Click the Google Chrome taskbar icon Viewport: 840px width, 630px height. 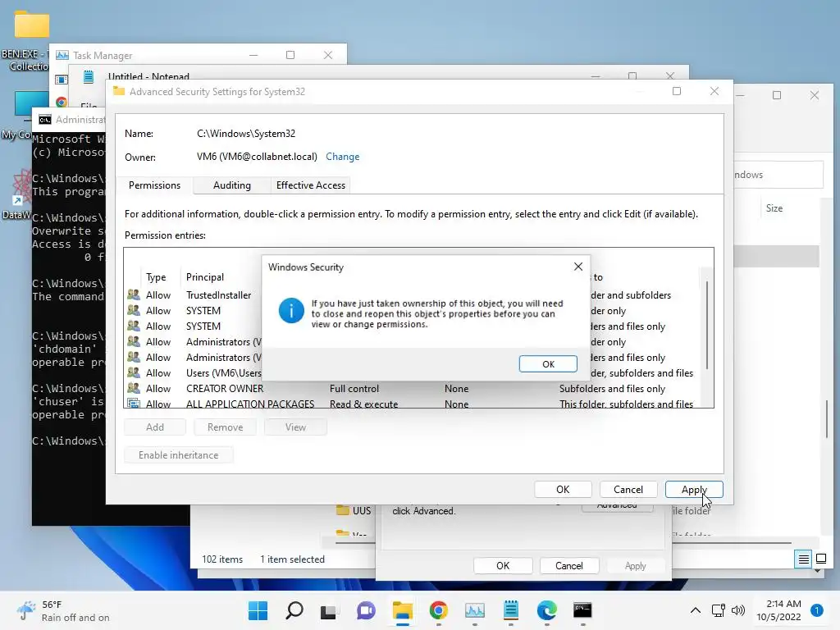point(438,610)
